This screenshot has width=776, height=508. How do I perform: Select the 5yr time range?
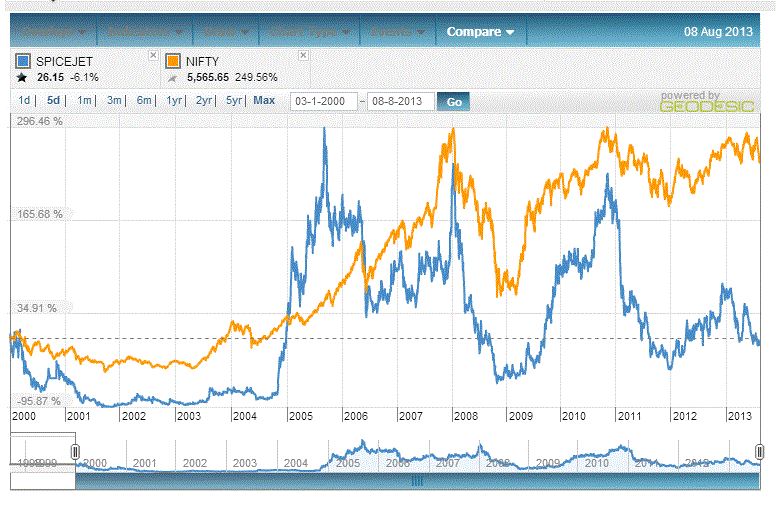tap(234, 101)
